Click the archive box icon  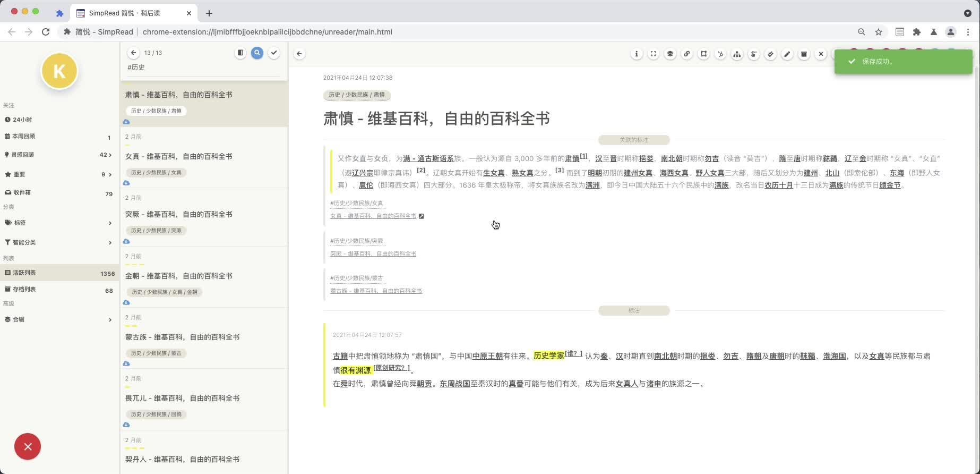(x=804, y=54)
